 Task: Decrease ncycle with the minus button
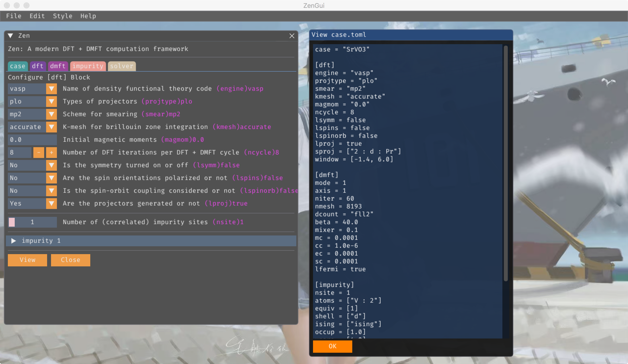39,153
